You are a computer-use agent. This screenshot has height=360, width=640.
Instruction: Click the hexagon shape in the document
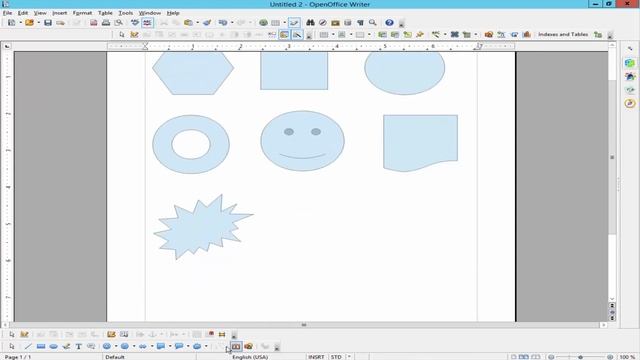[193, 73]
